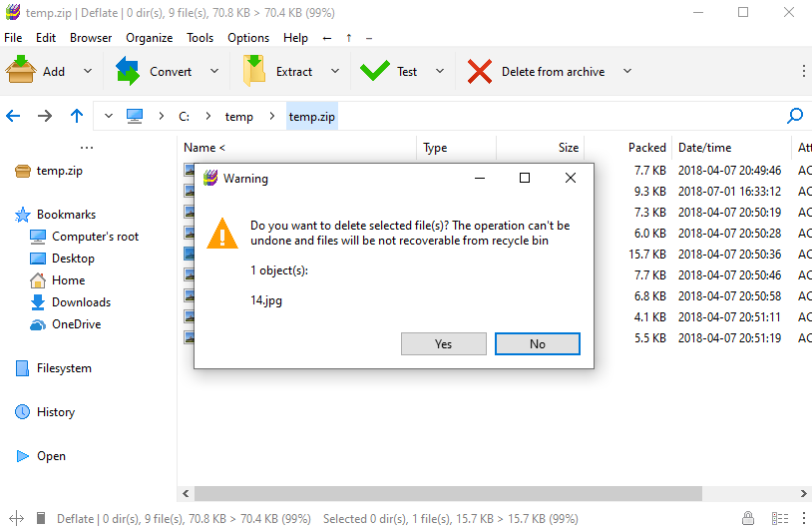
Task: Click temp.zip in the breadcrumb path
Action: [x=312, y=117]
